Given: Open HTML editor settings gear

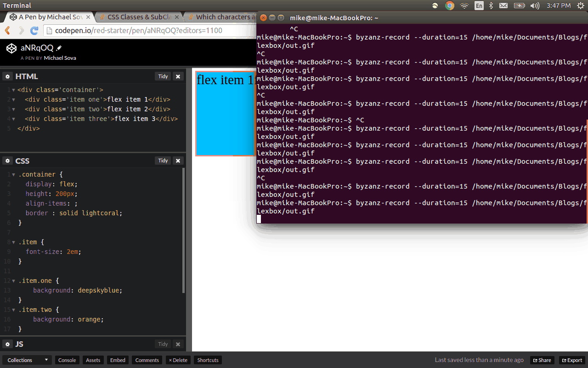Looking at the screenshot, I should point(8,76).
